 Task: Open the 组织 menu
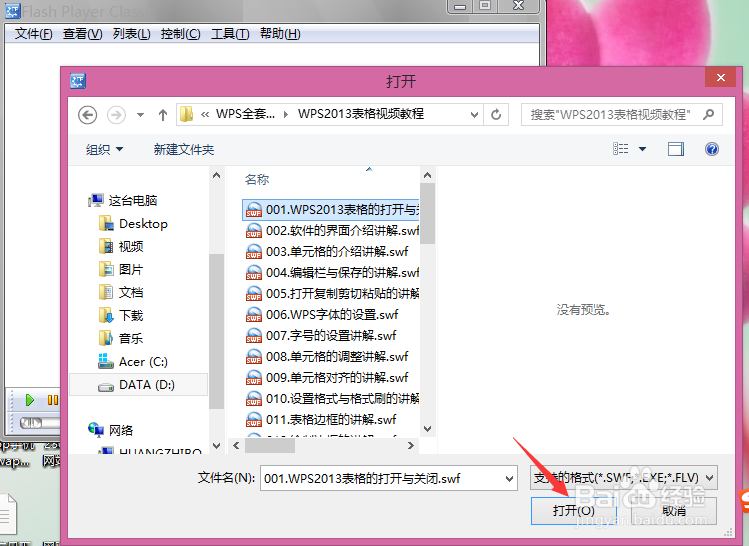(x=104, y=150)
